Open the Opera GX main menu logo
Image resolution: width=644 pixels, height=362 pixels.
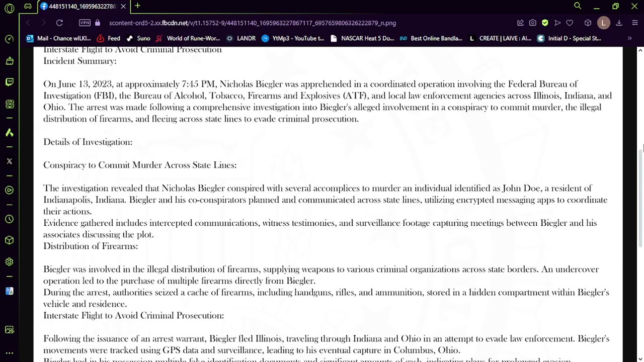click(10, 9)
